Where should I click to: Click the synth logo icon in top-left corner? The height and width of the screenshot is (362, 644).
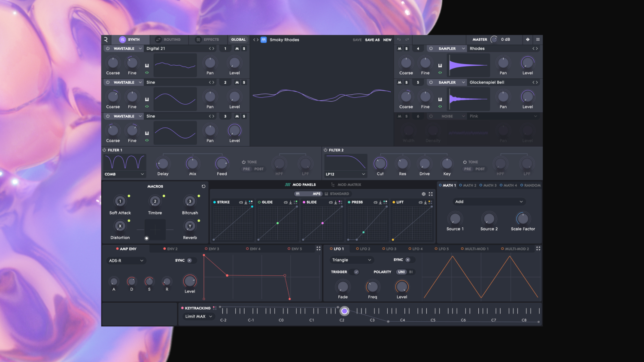(x=106, y=39)
